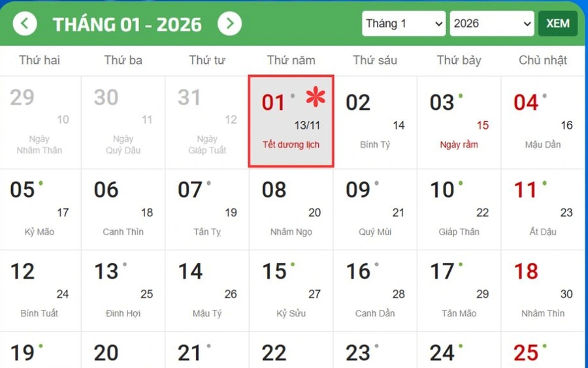This screenshot has width=588, height=368.
Task: Choose day 15 Kỷ Sửu
Action: 291,291
